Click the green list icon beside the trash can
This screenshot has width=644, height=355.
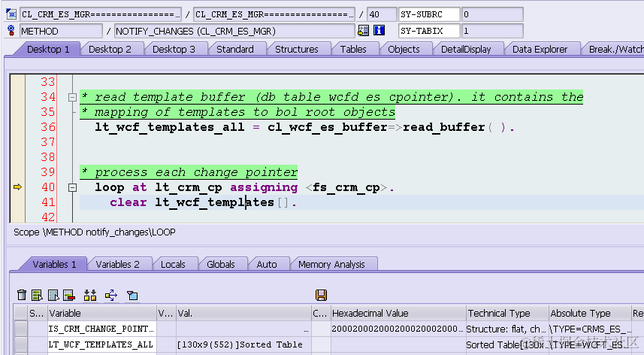click(x=37, y=295)
